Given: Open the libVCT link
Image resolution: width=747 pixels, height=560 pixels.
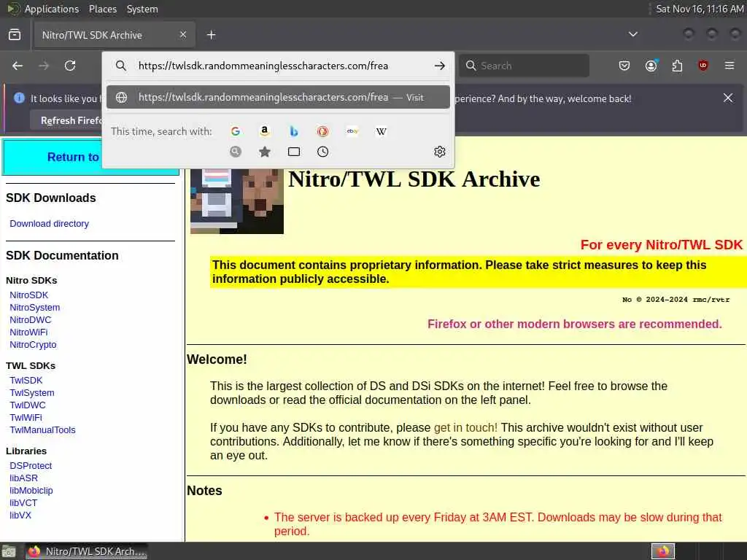Looking at the screenshot, I should pos(23,503).
